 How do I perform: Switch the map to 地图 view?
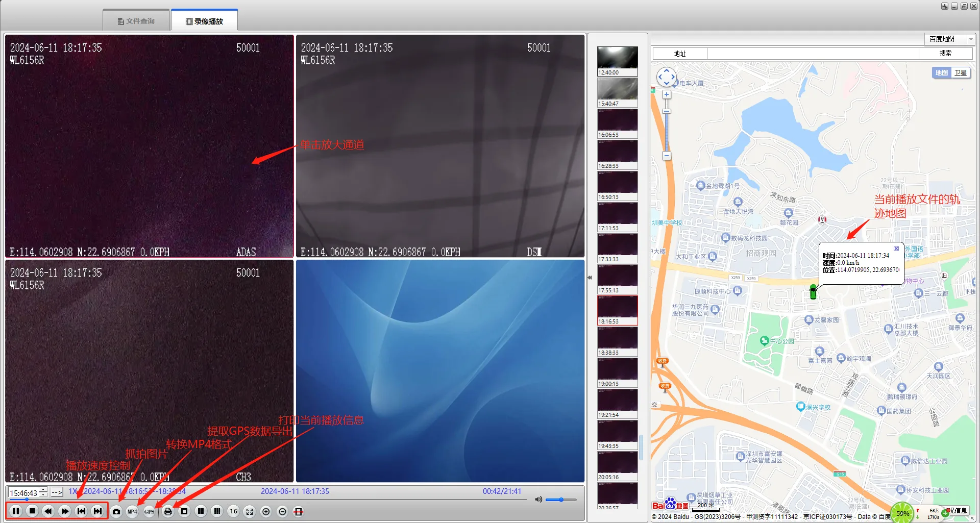(942, 73)
